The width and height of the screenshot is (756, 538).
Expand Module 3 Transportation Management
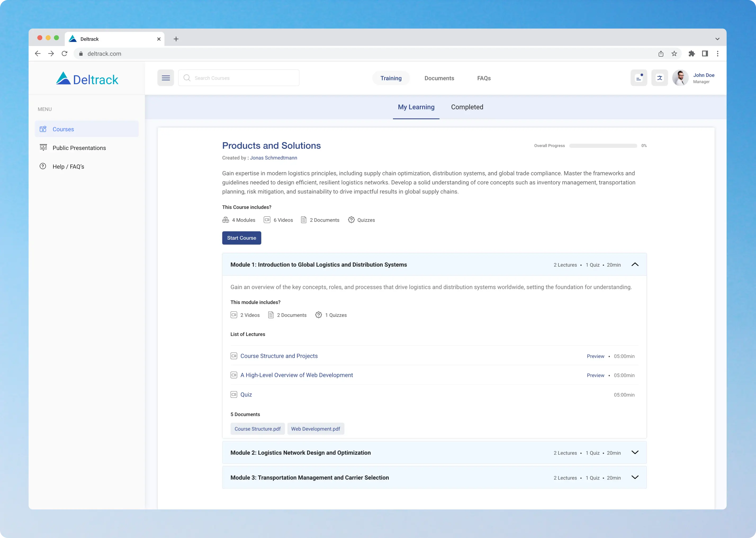coord(635,477)
